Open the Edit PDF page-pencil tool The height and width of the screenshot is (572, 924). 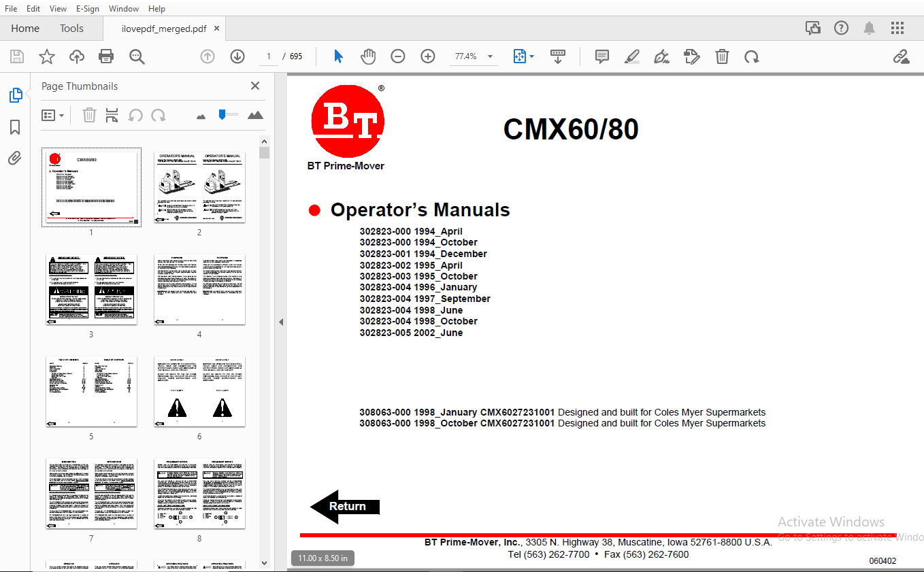pos(692,56)
